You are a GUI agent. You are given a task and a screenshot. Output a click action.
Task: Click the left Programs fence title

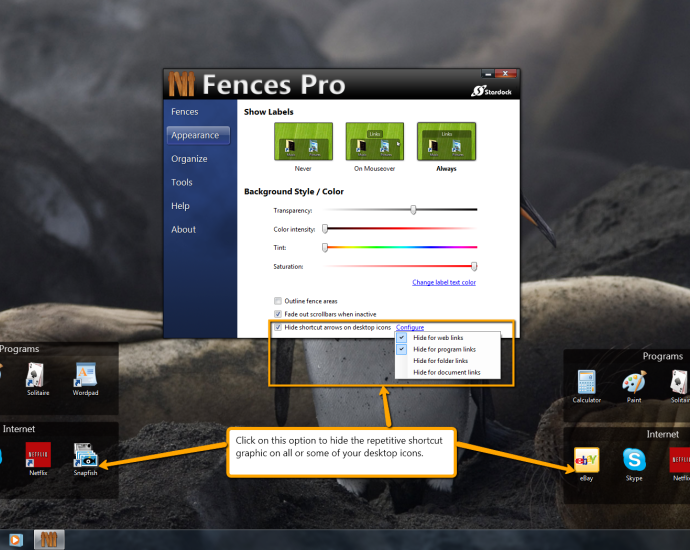pos(19,348)
